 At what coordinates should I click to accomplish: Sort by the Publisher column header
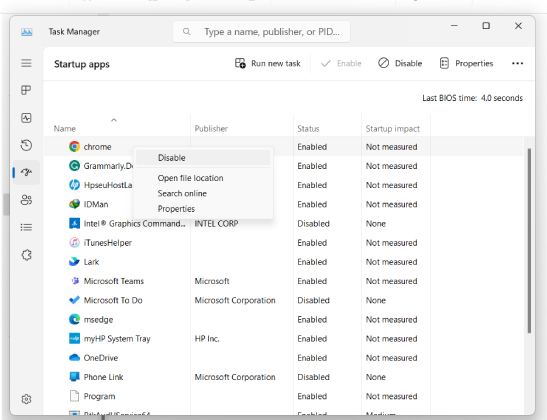tap(211, 129)
